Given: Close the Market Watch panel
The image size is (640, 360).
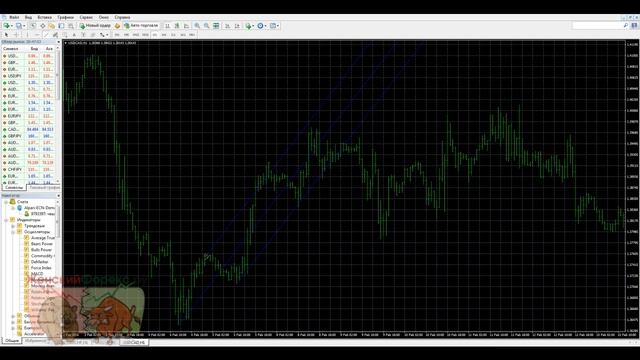Looking at the screenshot, I should [x=58, y=42].
